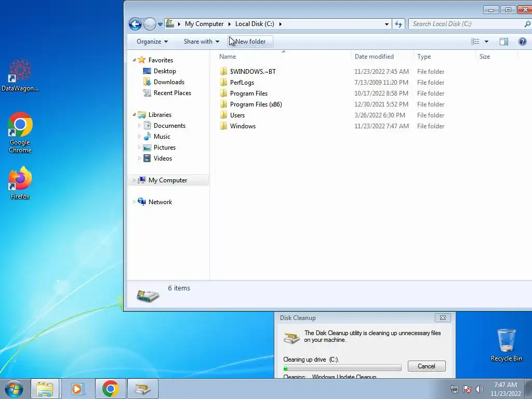Open the recent pages dropdown arrow
The height and width of the screenshot is (399, 532).
tap(160, 24)
